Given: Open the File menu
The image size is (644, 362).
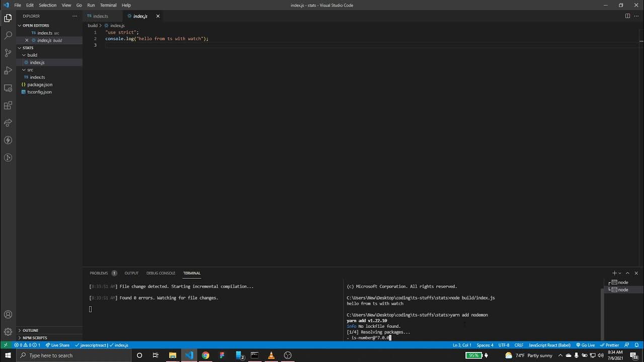Looking at the screenshot, I should click(18, 5).
